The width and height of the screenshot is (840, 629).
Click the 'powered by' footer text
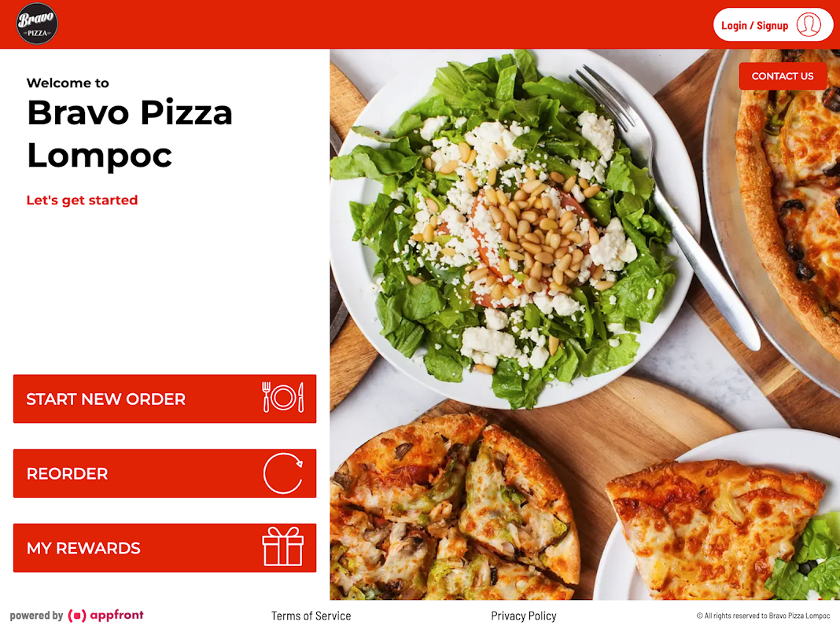point(36,615)
